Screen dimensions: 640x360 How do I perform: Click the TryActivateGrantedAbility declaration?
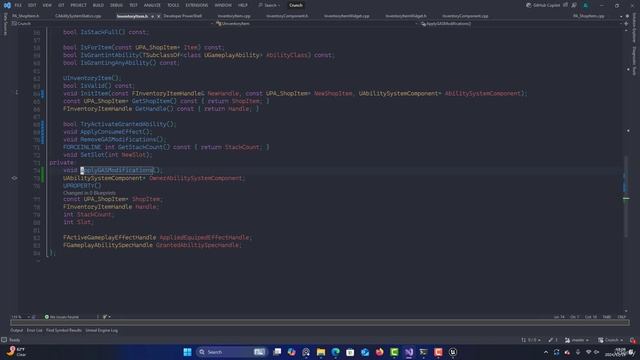(127, 124)
